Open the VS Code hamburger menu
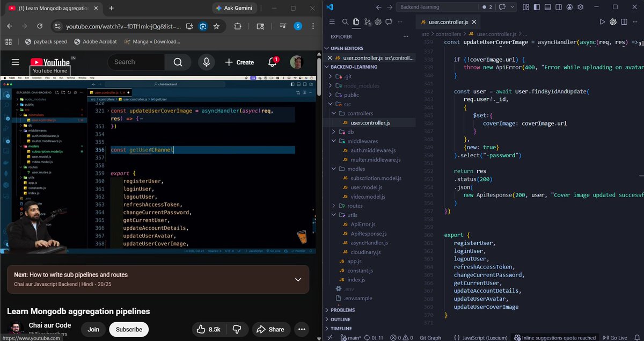This screenshot has width=644, height=341. point(332,22)
